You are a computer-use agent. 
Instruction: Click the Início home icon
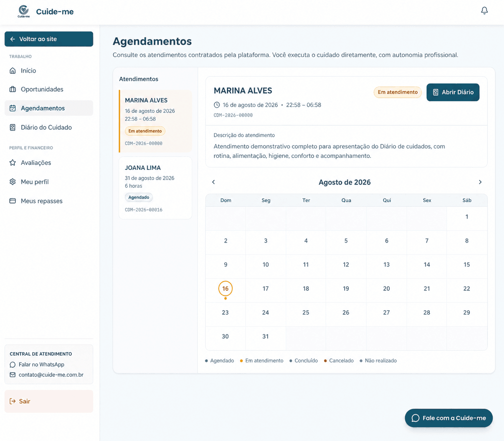pyautogui.click(x=13, y=71)
